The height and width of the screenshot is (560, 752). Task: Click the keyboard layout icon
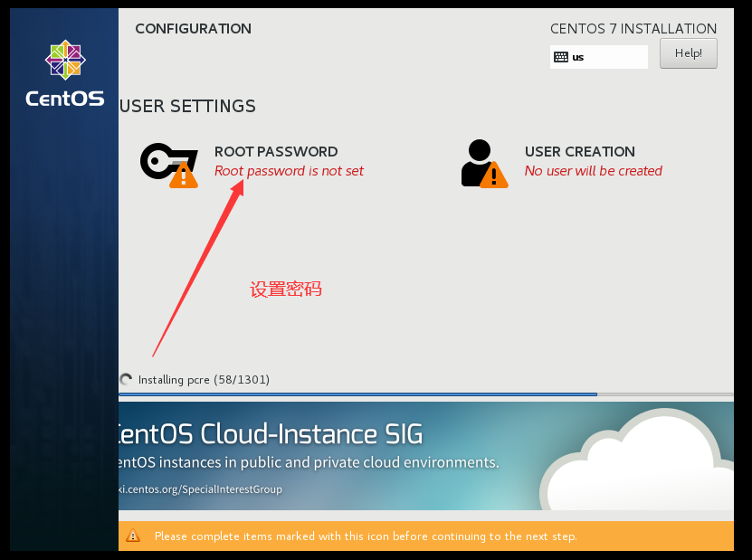click(x=561, y=57)
